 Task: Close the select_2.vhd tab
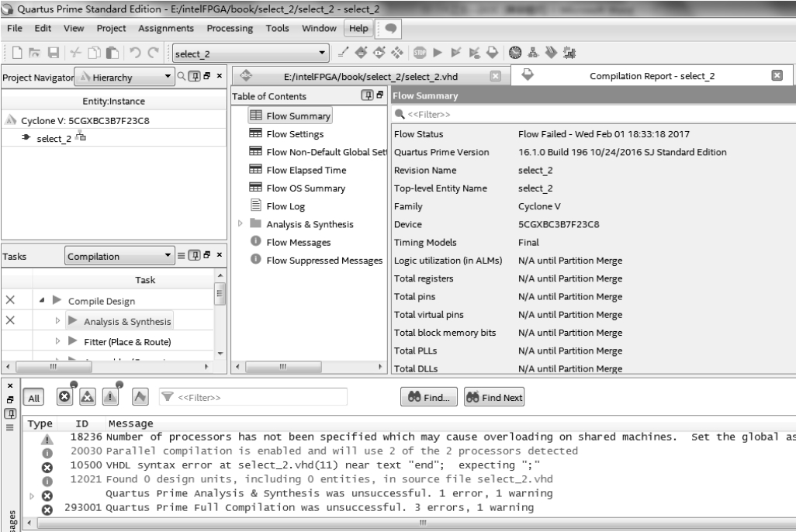pyautogui.click(x=496, y=76)
